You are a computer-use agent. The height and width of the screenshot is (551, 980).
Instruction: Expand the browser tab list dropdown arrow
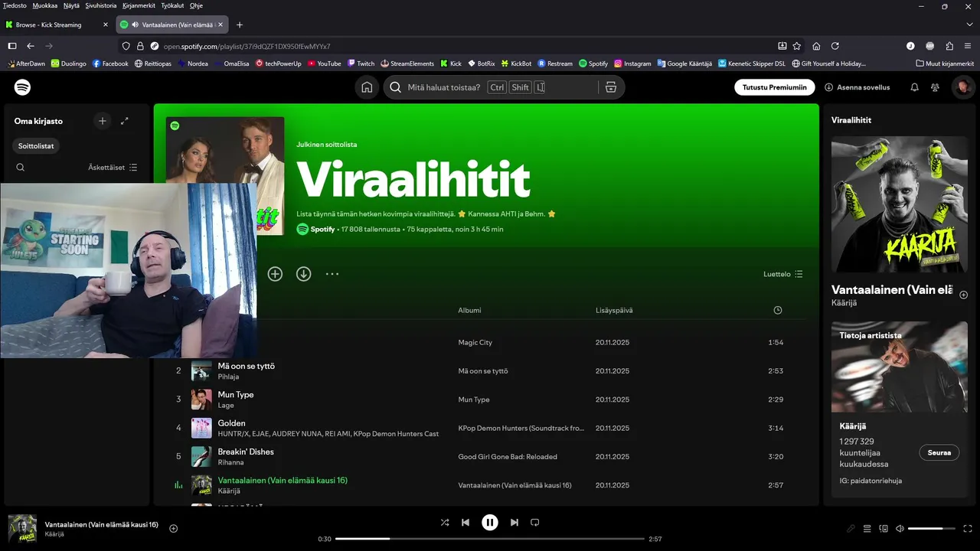point(970,24)
